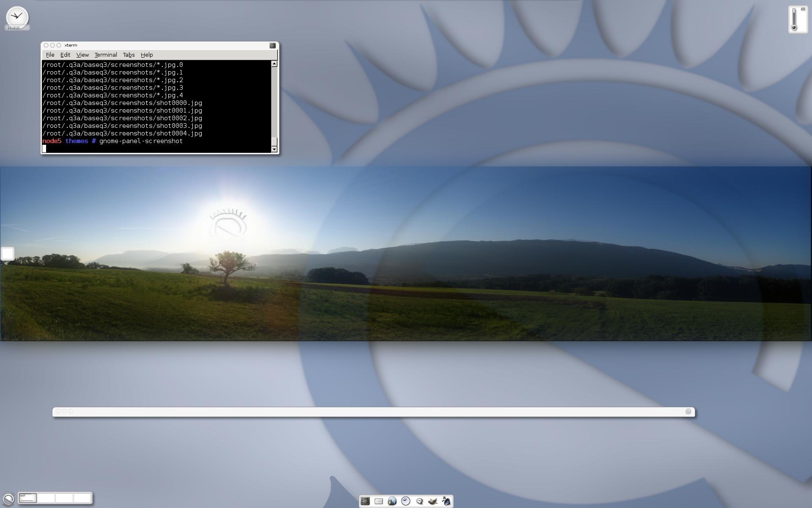Switch to the third virtual desktop
The height and width of the screenshot is (508, 812).
tap(64, 498)
